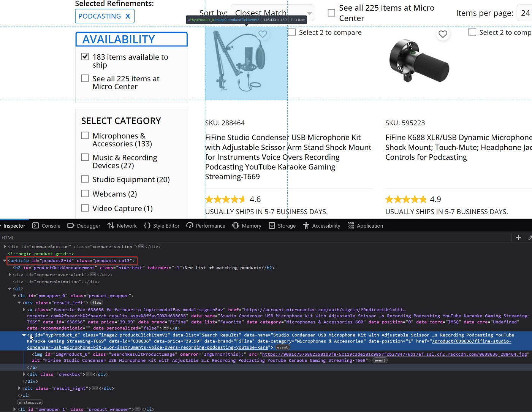Expand the compareSection div node
532x412 pixels.
click(5, 247)
